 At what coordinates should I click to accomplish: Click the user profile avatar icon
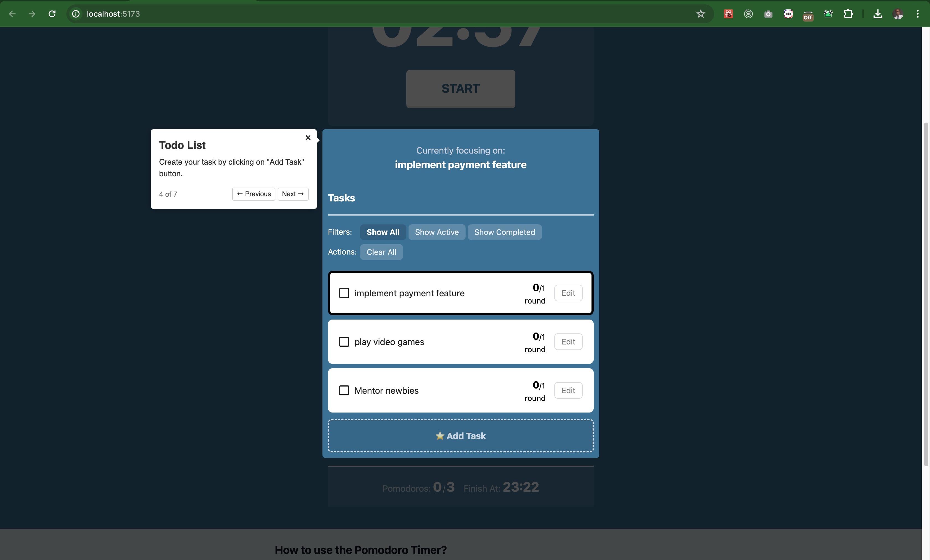898,14
